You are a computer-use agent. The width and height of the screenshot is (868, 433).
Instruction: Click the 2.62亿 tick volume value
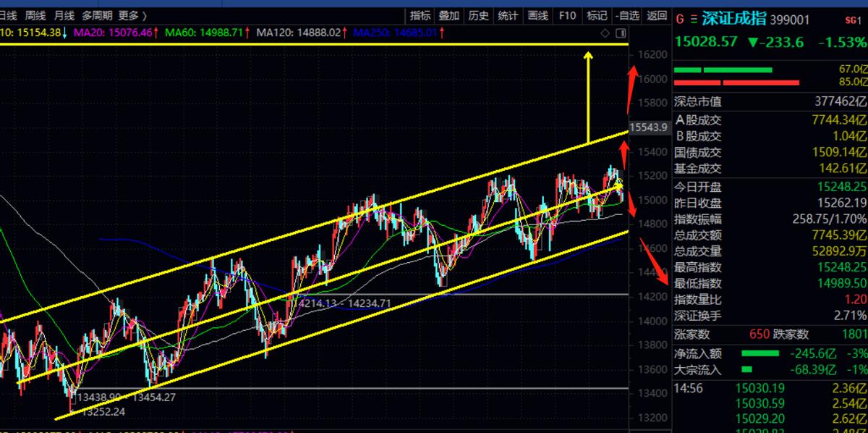pyautogui.click(x=851, y=419)
